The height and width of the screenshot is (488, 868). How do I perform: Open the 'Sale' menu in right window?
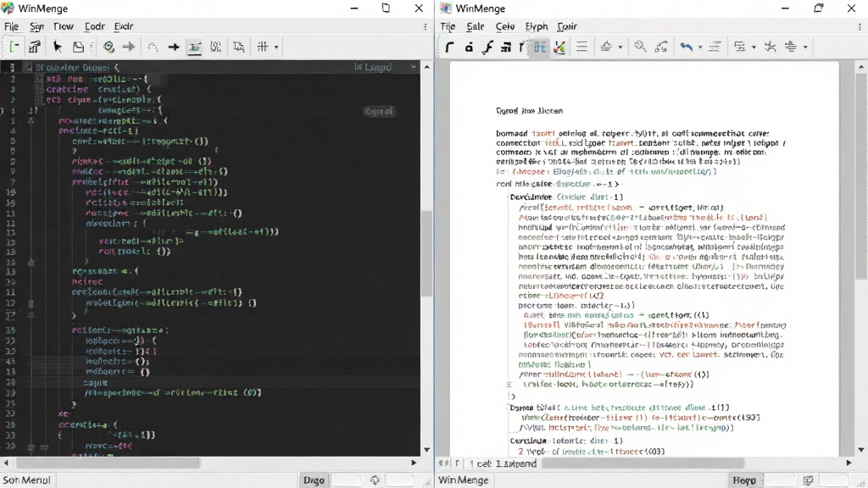point(475,26)
